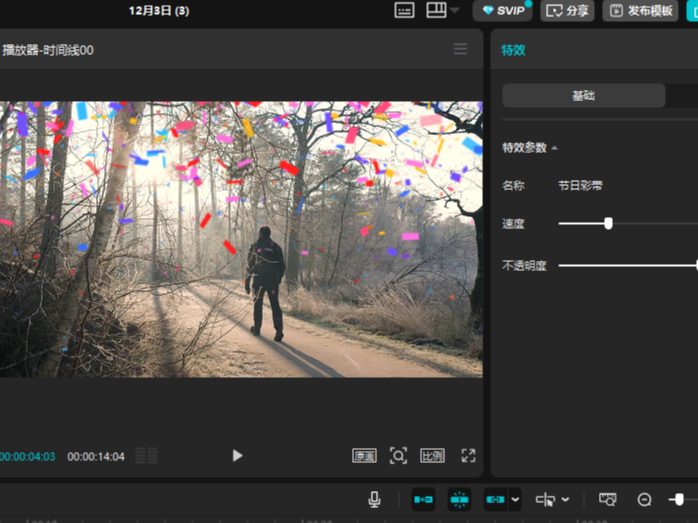Open the full-screen preview icon
Image resolution: width=698 pixels, height=523 pixels.
point(468,456)
